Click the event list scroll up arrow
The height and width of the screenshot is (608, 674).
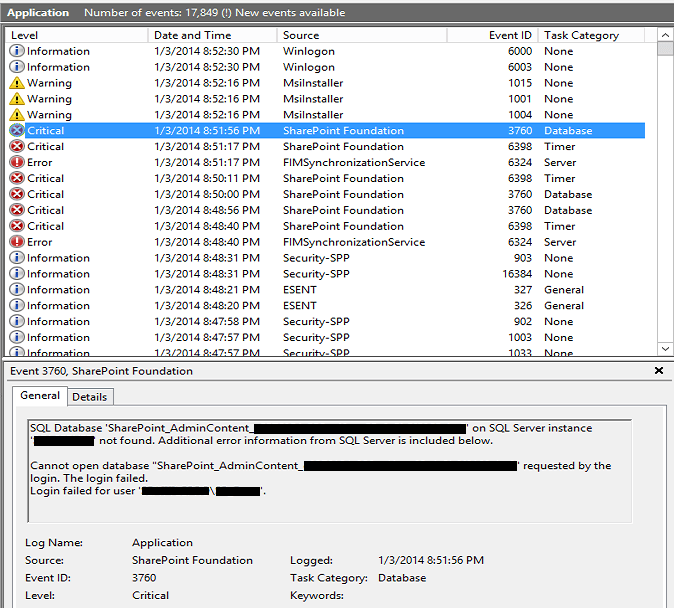[665, 35]
